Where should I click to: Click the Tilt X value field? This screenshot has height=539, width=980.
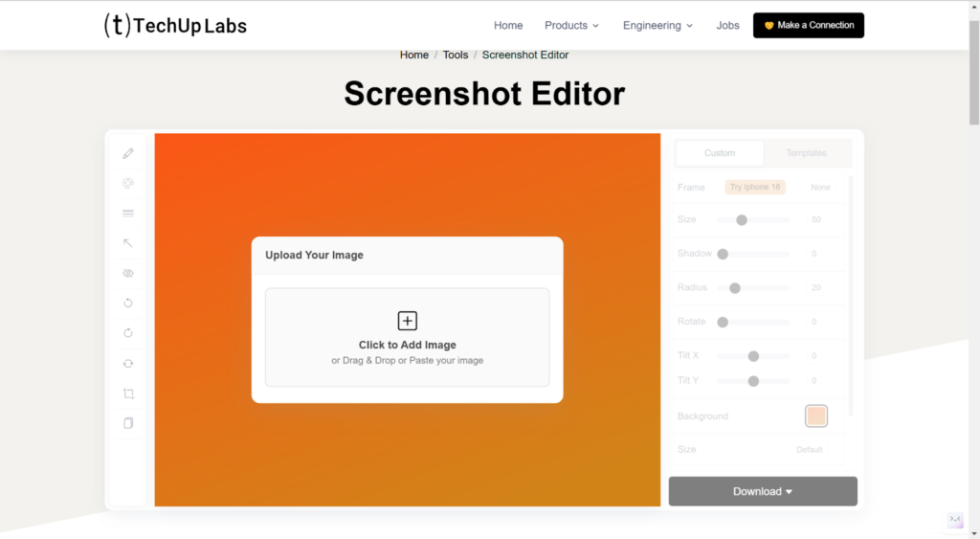pyautogui.click(x=814, y=356)
